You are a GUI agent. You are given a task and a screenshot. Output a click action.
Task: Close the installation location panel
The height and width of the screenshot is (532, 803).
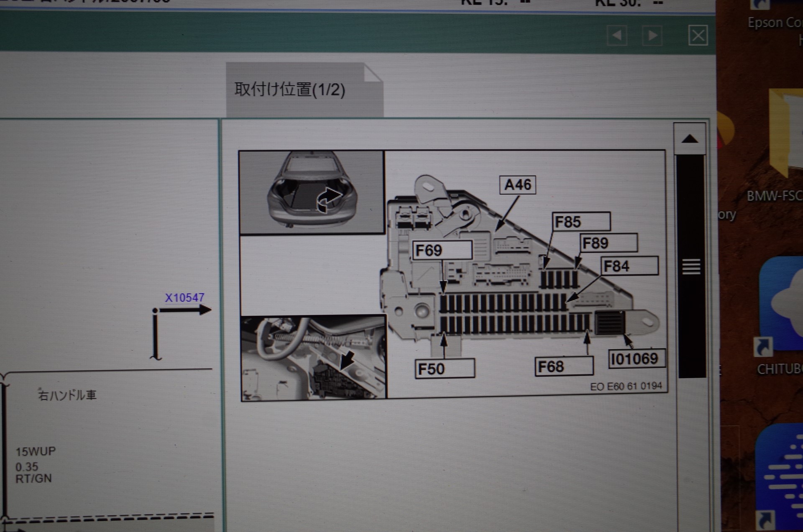tap(698, 35)
